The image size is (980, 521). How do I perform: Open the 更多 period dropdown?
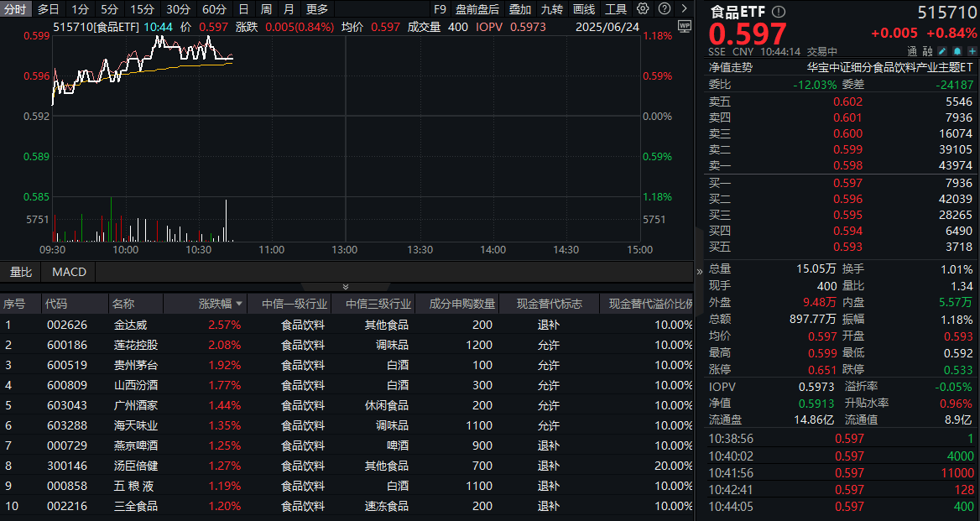tap(317, 10)
